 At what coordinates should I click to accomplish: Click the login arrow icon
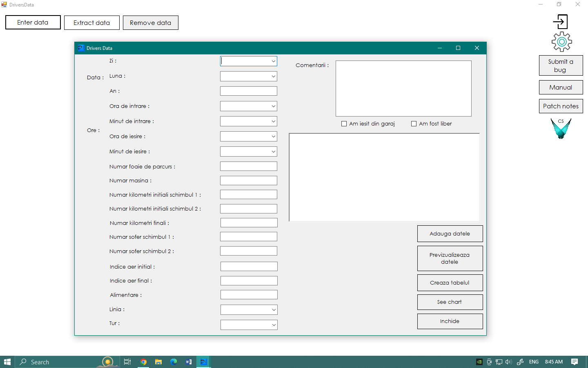click(560, 22)
